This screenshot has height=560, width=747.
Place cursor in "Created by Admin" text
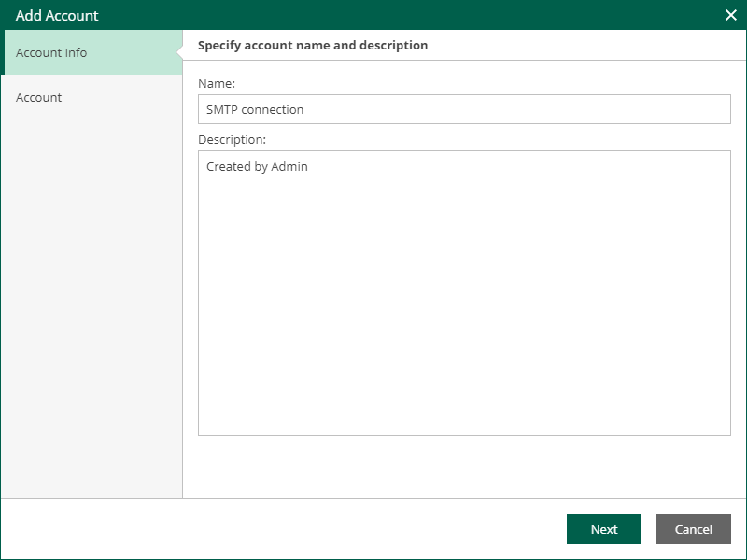coord(257,166)
